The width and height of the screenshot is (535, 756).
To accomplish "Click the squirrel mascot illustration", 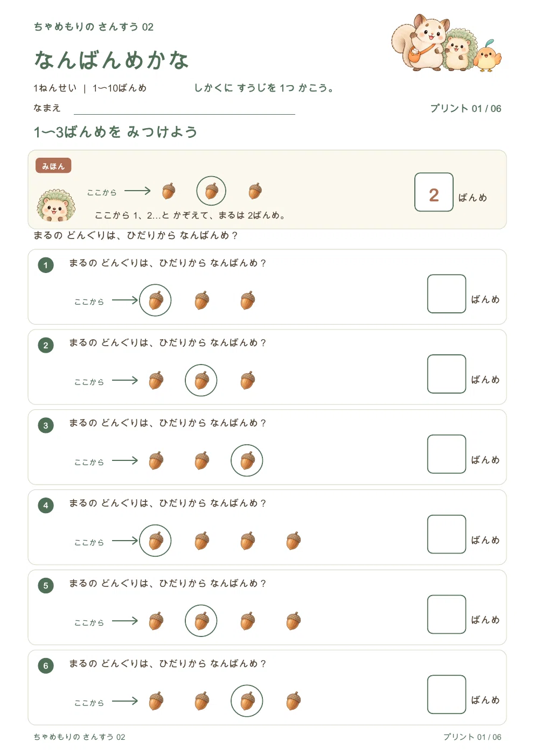I will coord(420,43).
